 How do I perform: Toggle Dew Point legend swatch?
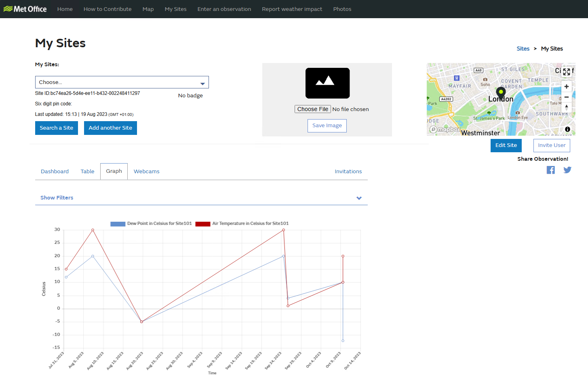[118, 224]
